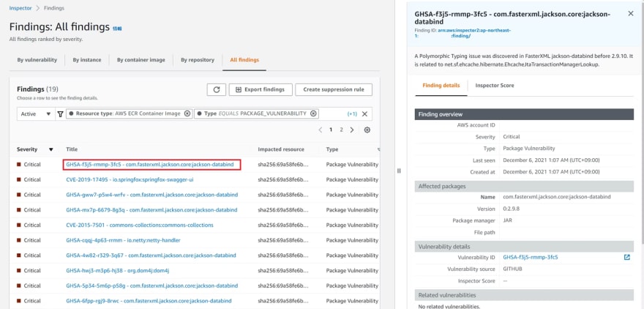644x309 pixels.
Task: Clear all filters with the X icon
Action: tap(364, 113)
